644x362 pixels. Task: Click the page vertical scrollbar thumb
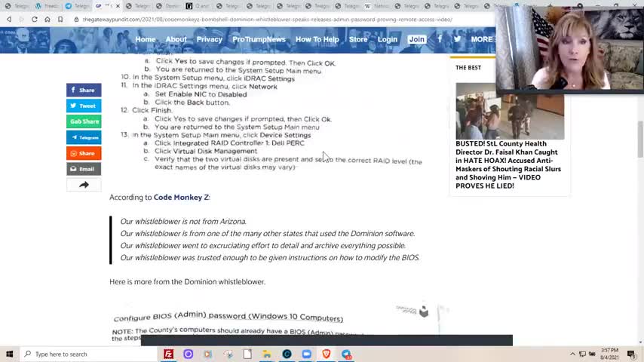click(x=640, y=139)
